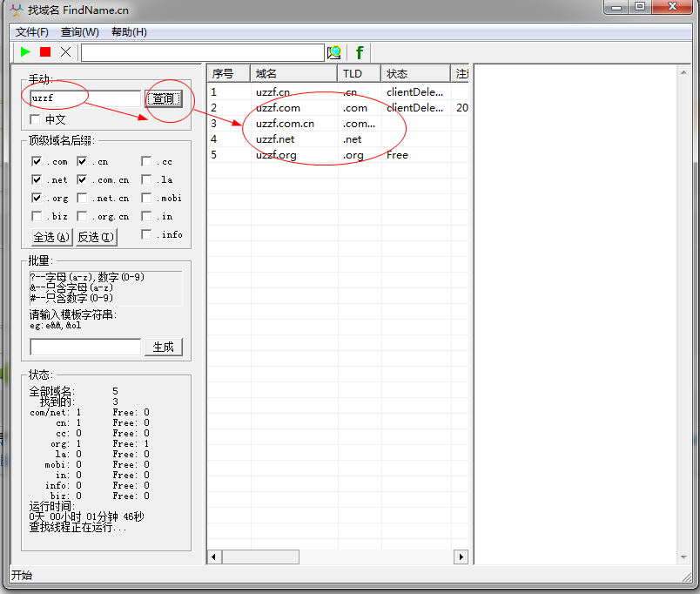Uncheck the .com.cn suffix checkbox
This screenshot has height=594, width=700.
[82, 179]
